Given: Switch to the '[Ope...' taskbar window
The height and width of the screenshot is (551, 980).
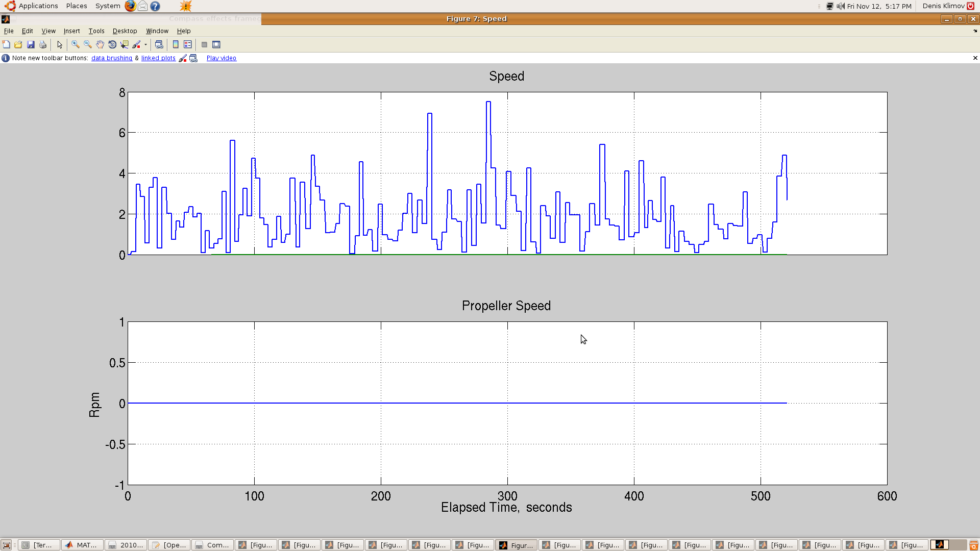Looking at the screenshot, I should tap(169, 545).
